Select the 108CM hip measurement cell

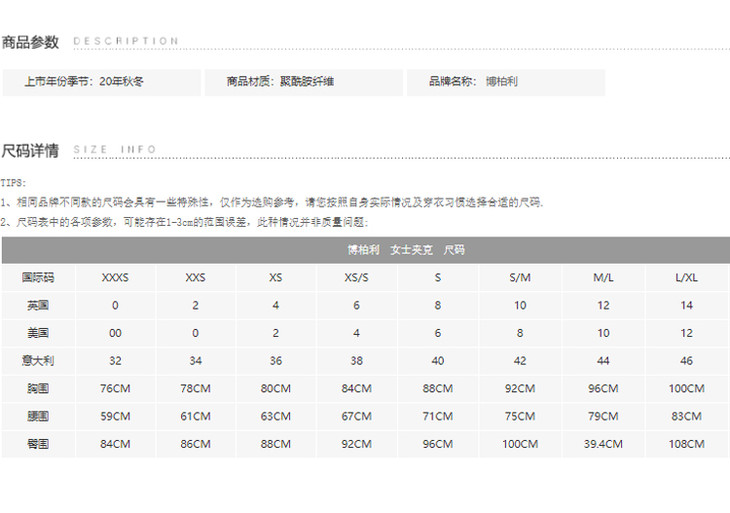686,443
